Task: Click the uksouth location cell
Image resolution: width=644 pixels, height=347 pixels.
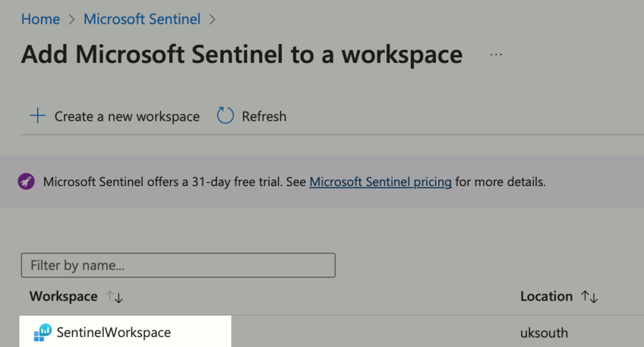Action: point(545,333)
